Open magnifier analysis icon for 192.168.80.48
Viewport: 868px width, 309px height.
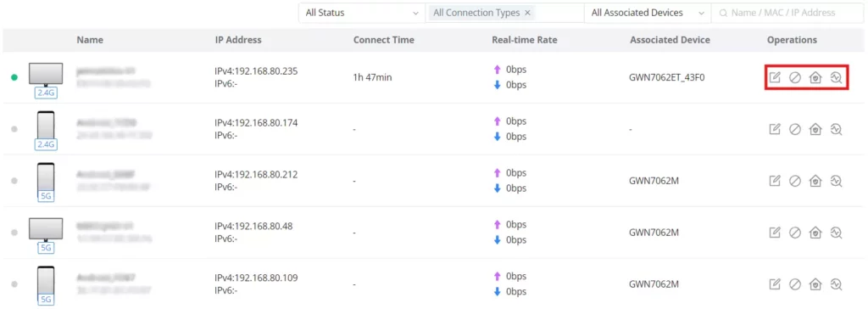click(x=836, y=233)
